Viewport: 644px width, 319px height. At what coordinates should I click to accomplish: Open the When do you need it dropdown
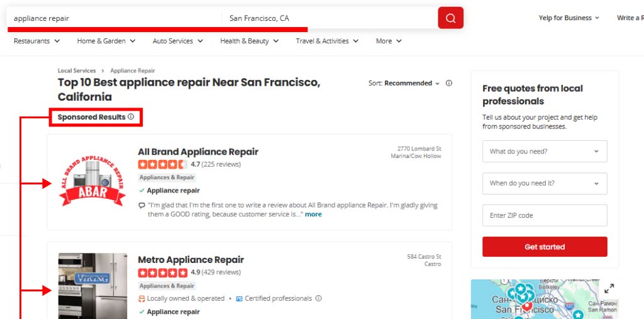pyautogui.click(x=545, y=183)
